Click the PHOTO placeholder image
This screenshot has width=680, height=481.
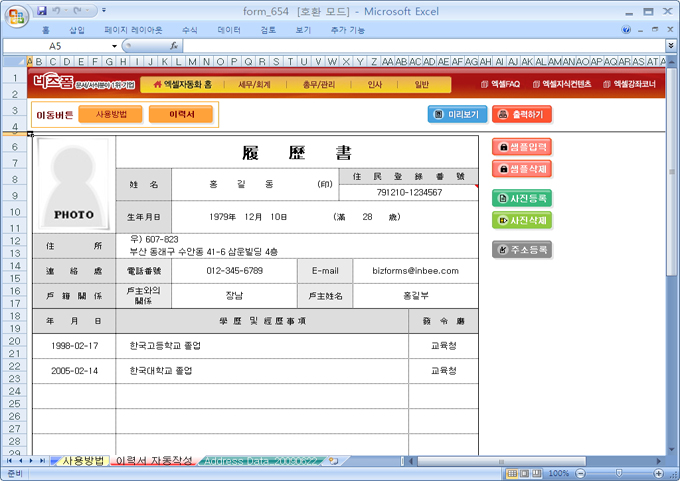74,184
